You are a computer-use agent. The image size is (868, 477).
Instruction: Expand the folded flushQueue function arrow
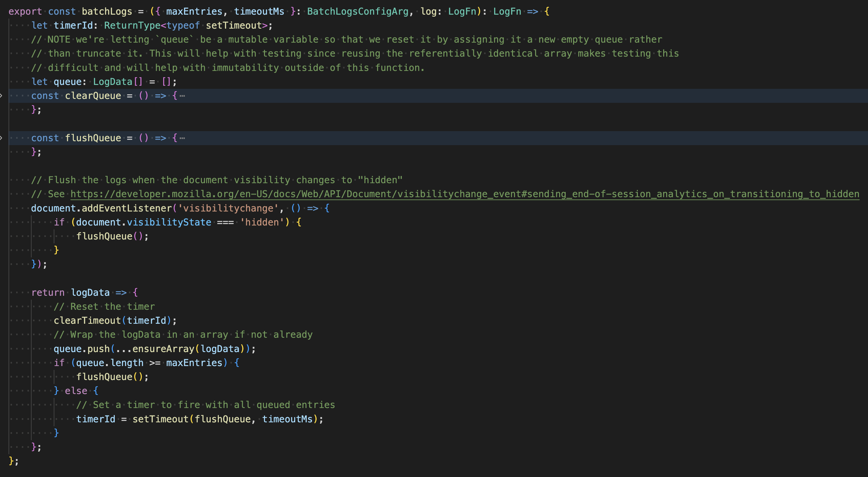pyautogui.click(x=1, y=138)
